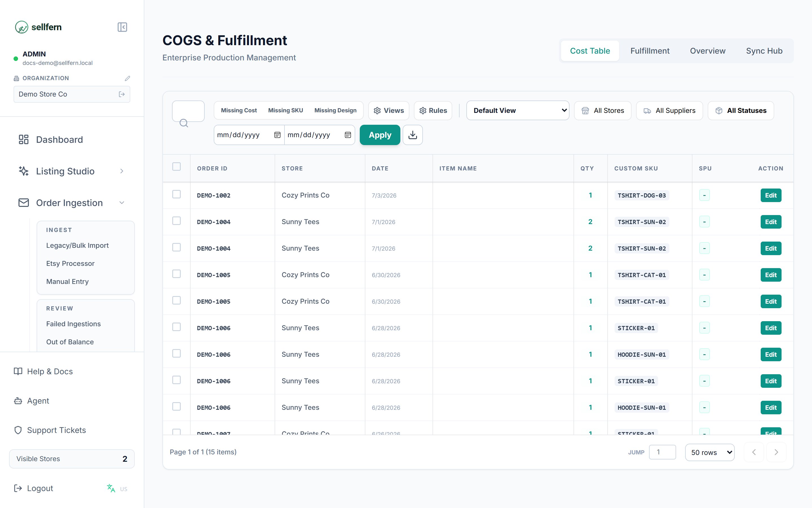
Task: Check the DEMO-1006 HOODIE-SUN-01 first row checkbox
Action: (x=176, y=353)
